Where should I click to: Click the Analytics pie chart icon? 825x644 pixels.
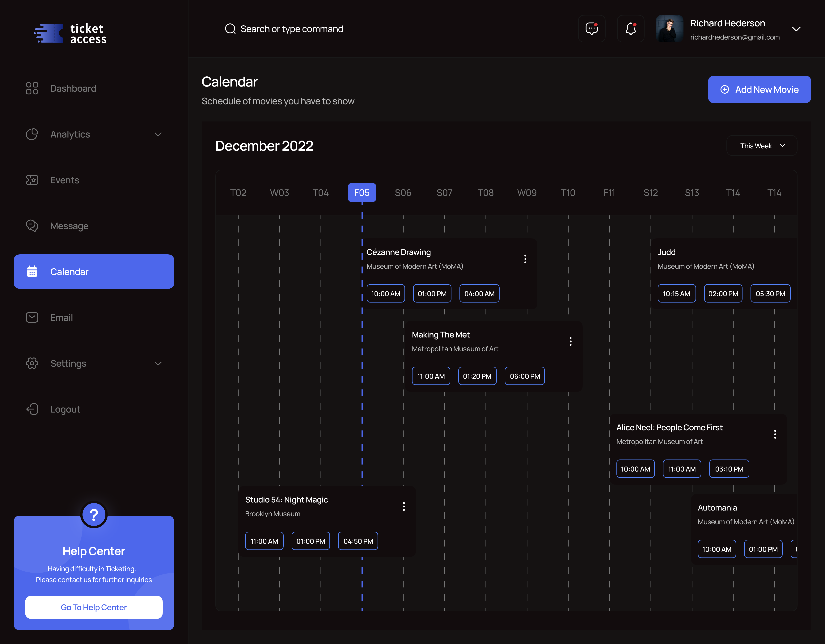pyautogui.click(x=32, y=134)
